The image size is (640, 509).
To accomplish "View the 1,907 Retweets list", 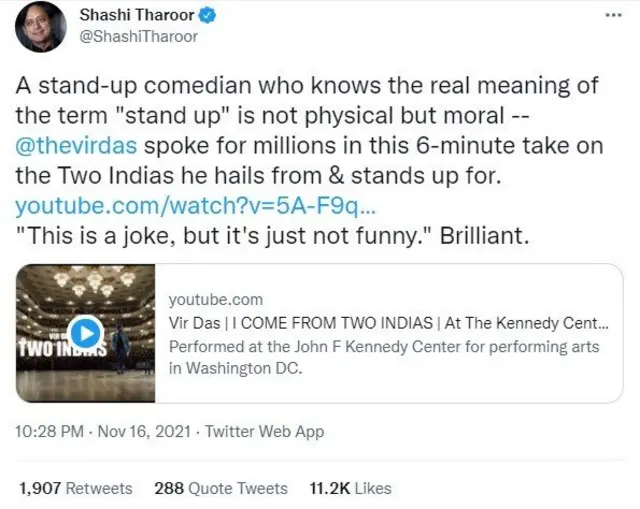I will click(76, 488).
